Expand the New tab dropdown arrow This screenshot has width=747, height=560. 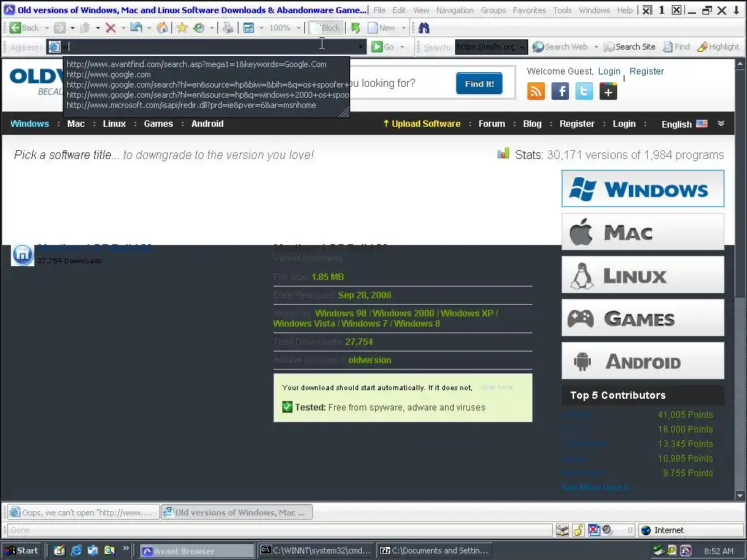coord(403,28)
